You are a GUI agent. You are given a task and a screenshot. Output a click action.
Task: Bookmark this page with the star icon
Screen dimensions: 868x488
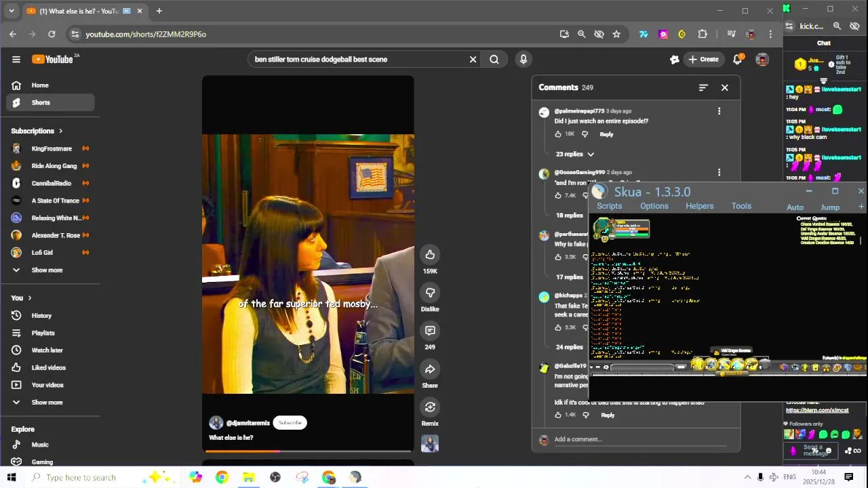click(616, 34)
